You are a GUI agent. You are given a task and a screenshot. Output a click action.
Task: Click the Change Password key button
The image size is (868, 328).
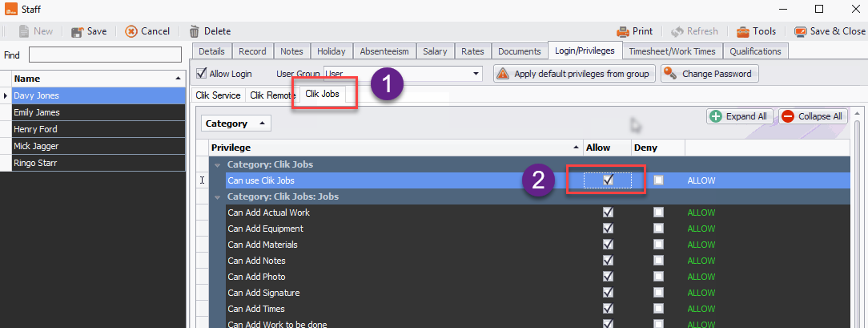709,74
